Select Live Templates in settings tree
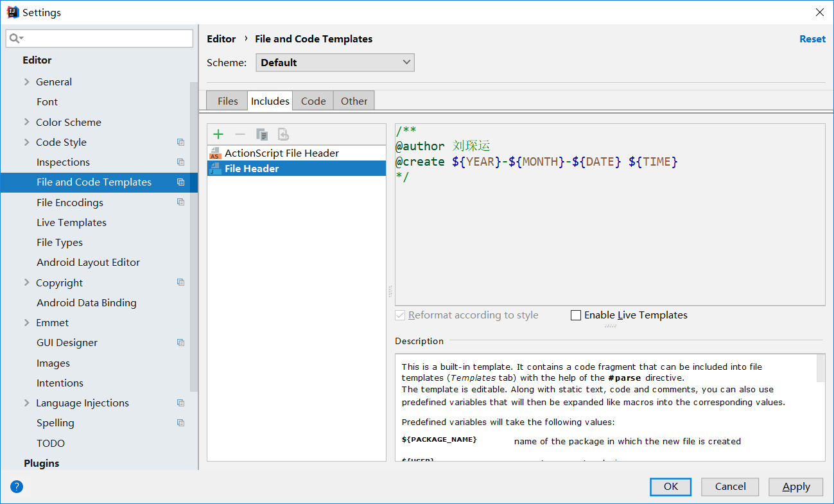Image resolution: width=834 pixels, height=504 pixels. (71, 223)
